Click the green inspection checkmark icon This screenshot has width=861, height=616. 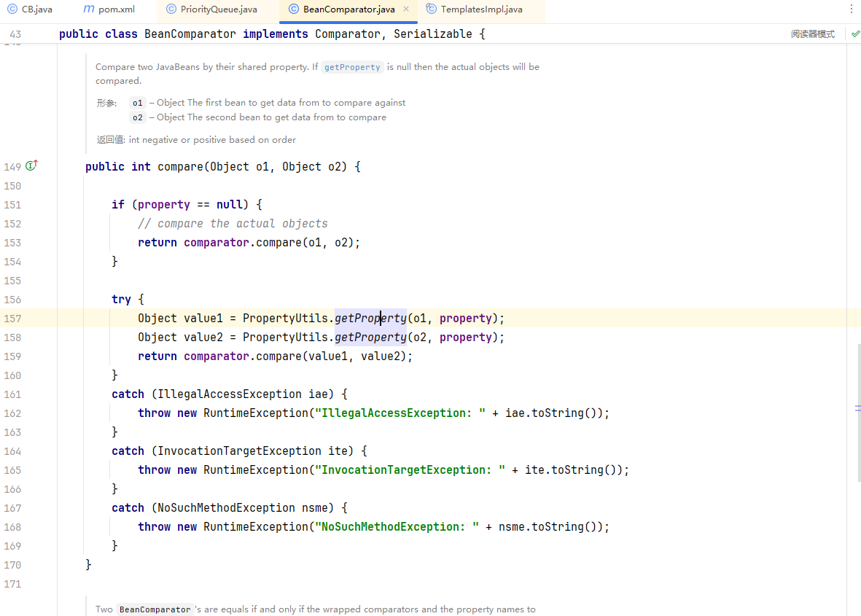[x=855, y=34]
